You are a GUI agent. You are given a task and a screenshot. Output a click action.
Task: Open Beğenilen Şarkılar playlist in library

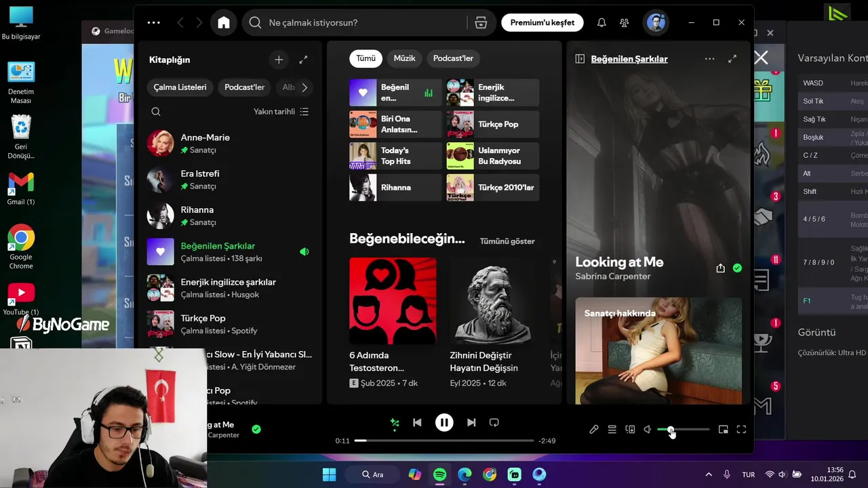tap(229, 251)
